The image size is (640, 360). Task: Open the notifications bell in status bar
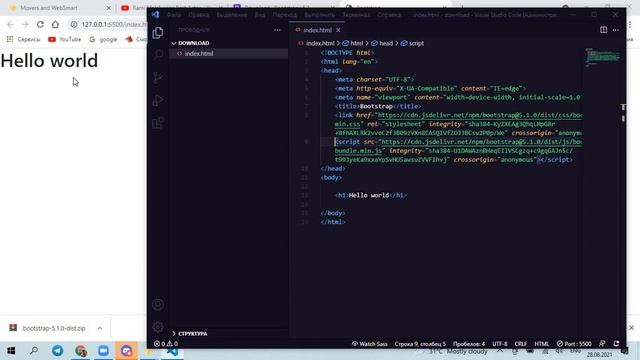click(x=616, y=344)
